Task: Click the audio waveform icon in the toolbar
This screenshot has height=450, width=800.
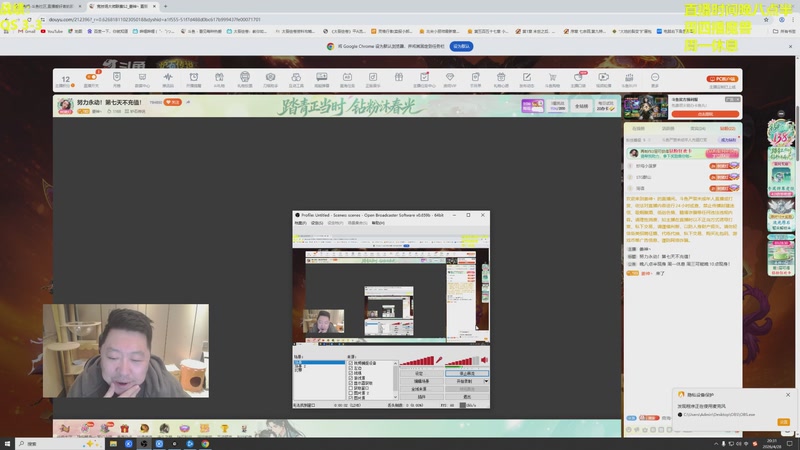Action: [x=168, y=77]
